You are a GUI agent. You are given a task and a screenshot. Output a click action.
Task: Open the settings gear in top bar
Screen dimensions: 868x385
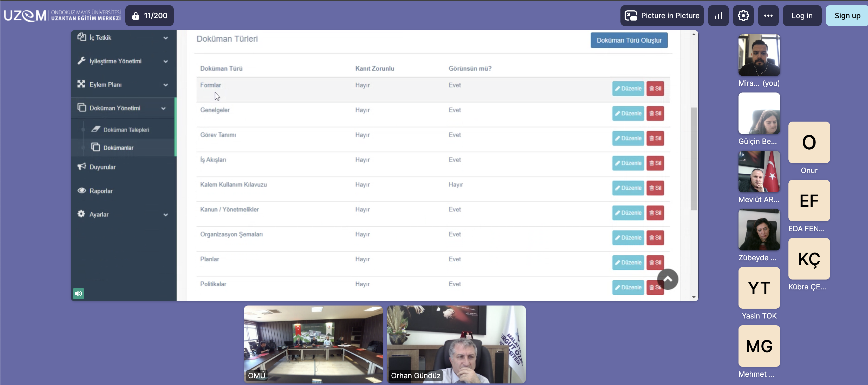click(743, 16)
